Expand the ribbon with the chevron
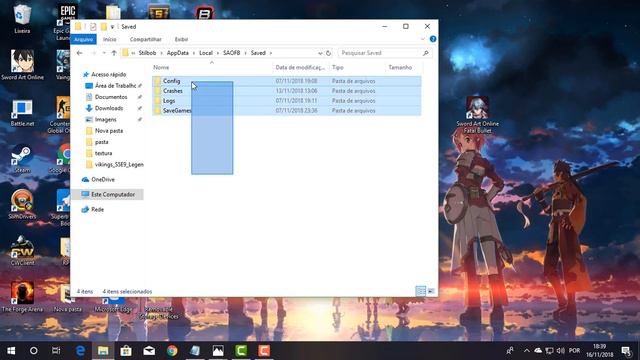Viewport: 640px width, 360px height. [422, 39]
